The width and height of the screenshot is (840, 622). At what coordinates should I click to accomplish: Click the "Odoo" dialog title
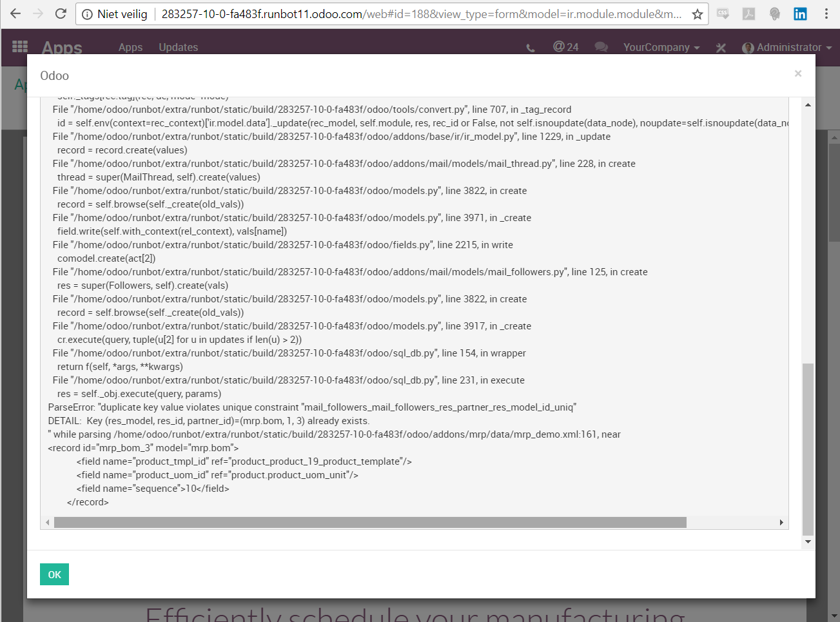coord(54,75)
